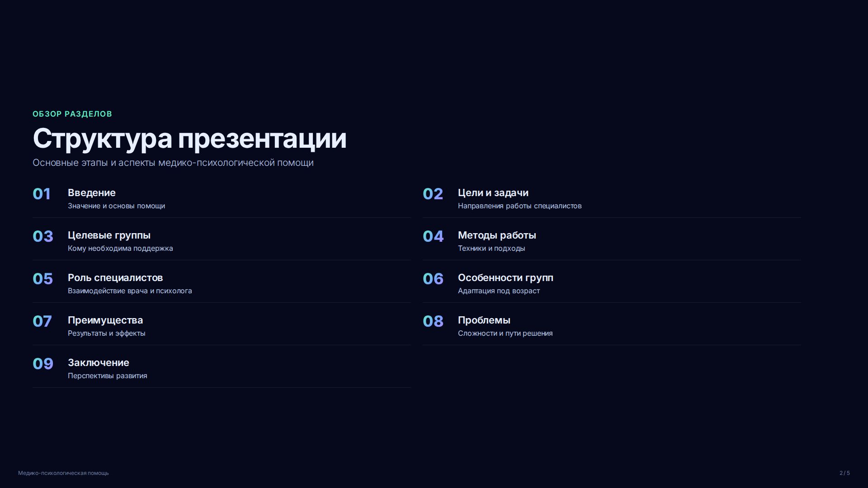Viewport: 868px width, 488px height.
Task: Open the 'Цели и задачи' section title
Action: pyautogui.click(x=493, y=193)
